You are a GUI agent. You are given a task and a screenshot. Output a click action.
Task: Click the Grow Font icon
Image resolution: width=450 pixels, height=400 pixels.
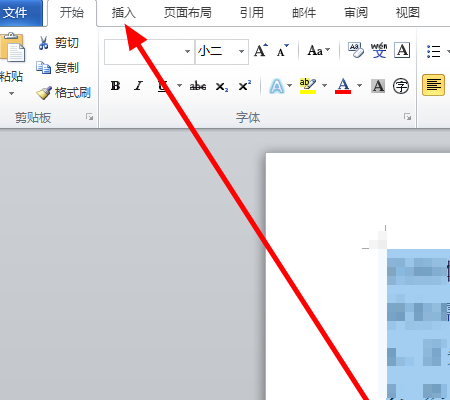261,51
